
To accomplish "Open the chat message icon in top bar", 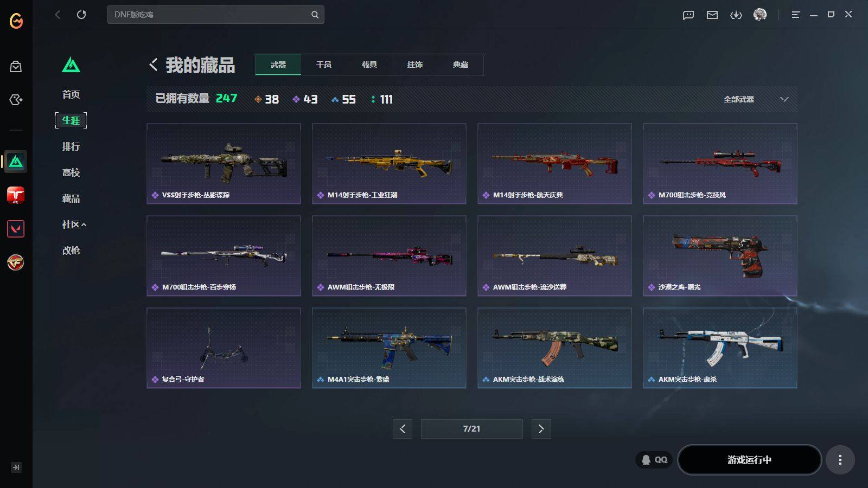I will coord(688,15).
